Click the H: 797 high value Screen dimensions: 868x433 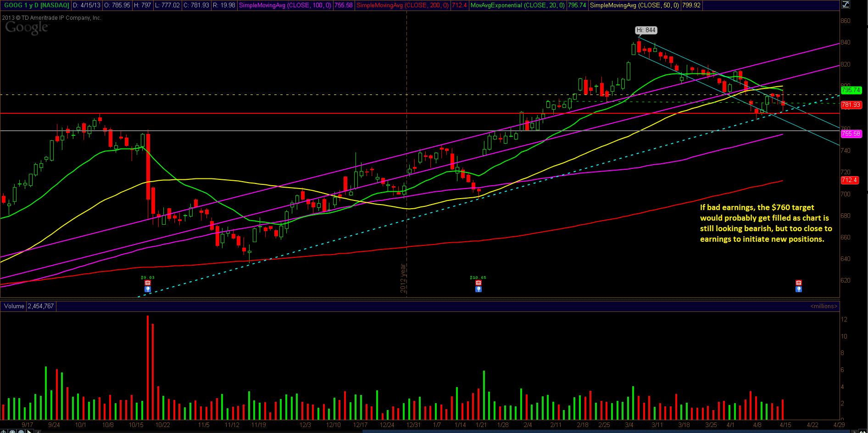142,5
